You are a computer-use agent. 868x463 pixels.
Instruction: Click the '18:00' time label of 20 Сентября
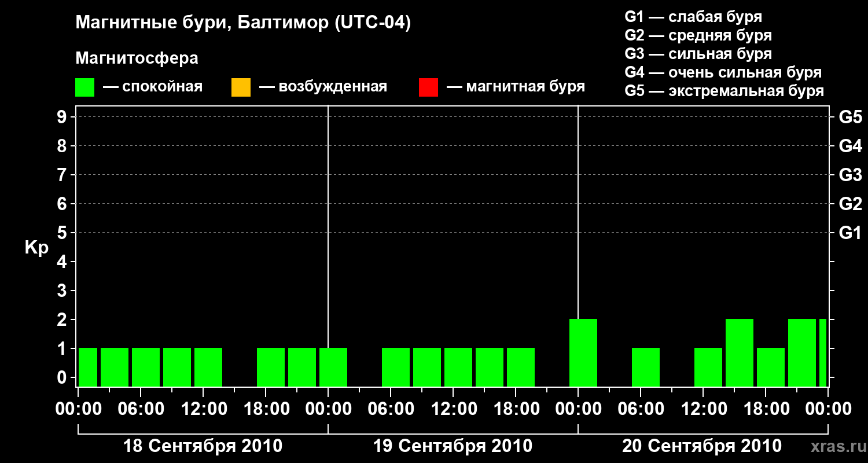(766, 409)
